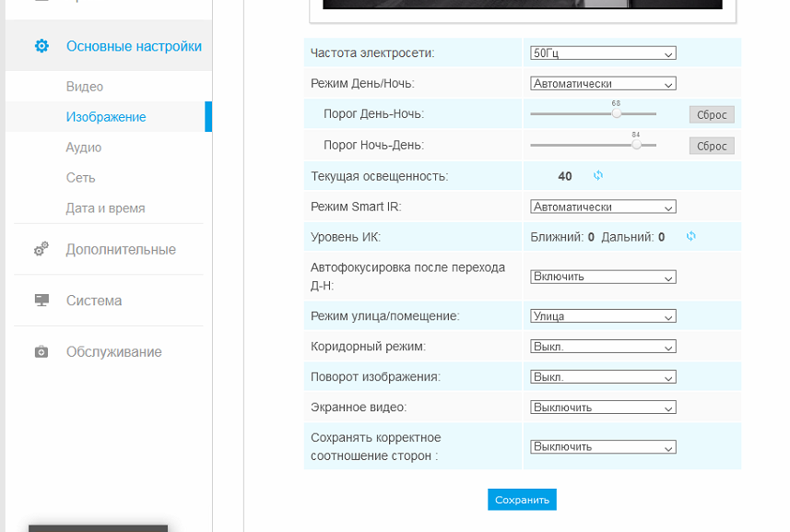Click the Поворот изображения label
The height and width of the screenshot is (532, 790).
(375, 377)
